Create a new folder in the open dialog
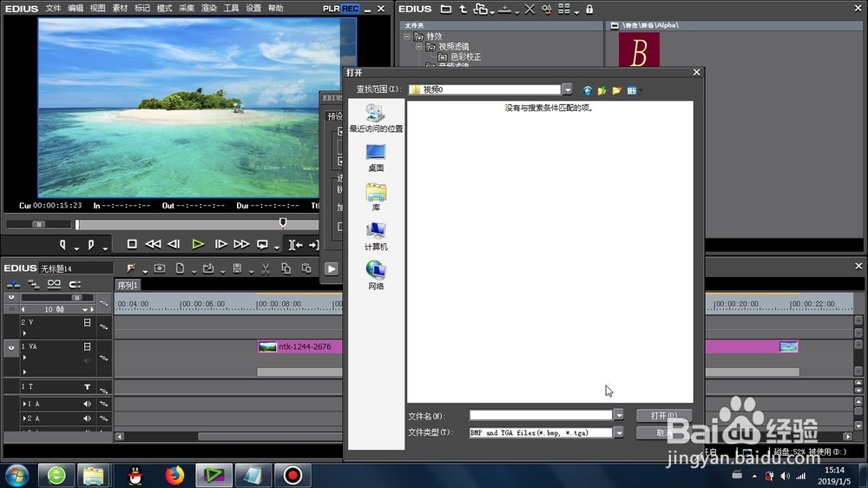This screenshot has width=868, height=488. click(x=616, y=90)
